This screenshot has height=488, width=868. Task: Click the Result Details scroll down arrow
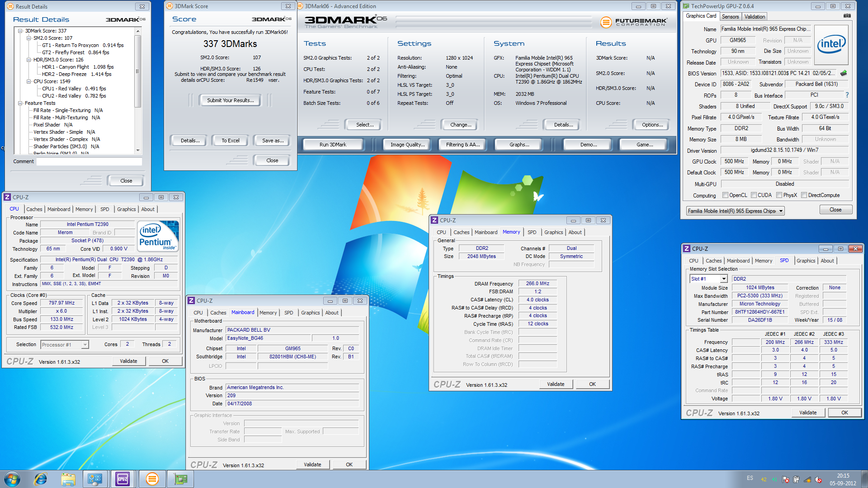click(138, 150)
